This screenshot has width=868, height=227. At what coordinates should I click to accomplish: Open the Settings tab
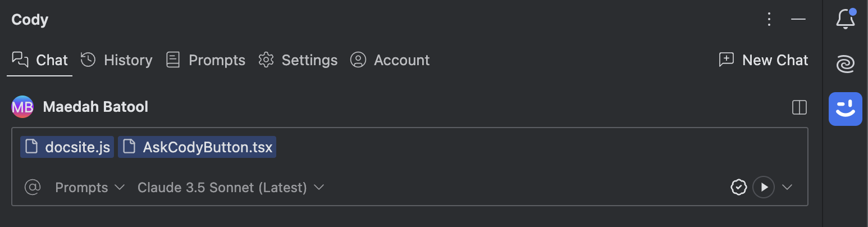pos(298,60)
